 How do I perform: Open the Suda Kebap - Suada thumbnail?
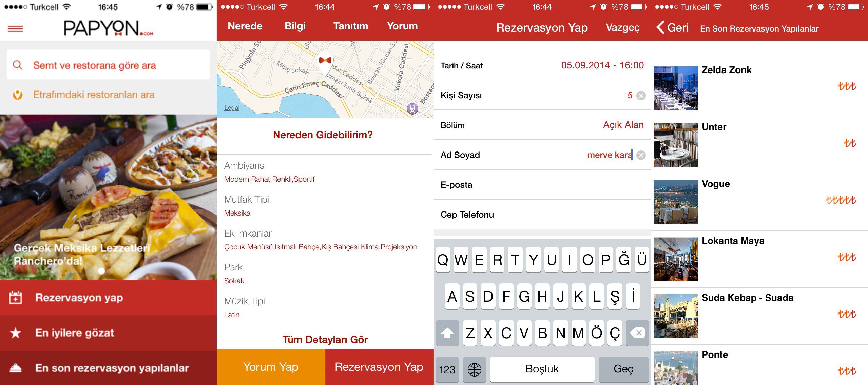point(675,316)
